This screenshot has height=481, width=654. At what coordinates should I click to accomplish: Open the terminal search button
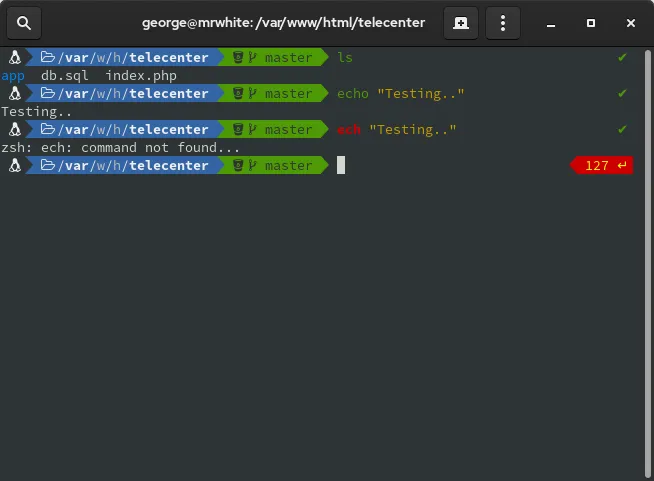click(x=24, y=23)
